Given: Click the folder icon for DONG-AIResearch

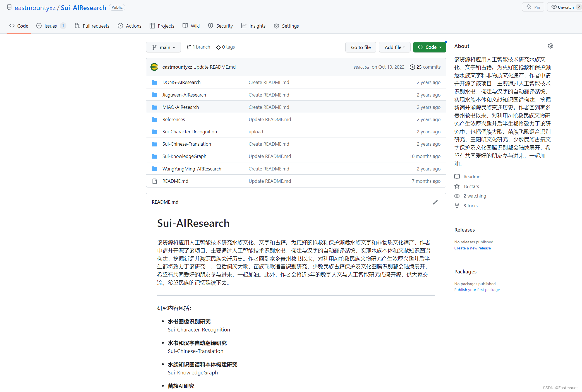Looking at the screenshot, I should (154, 82).
